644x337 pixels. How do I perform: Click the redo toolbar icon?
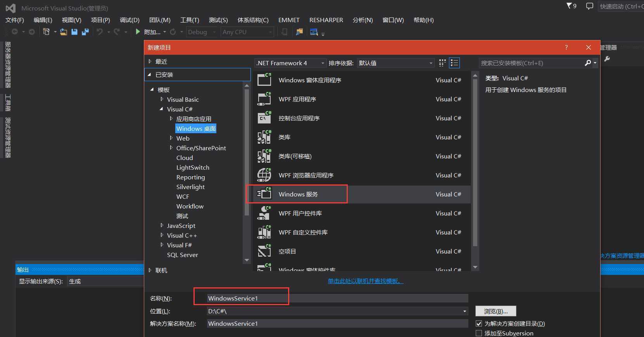pos(117,32)
